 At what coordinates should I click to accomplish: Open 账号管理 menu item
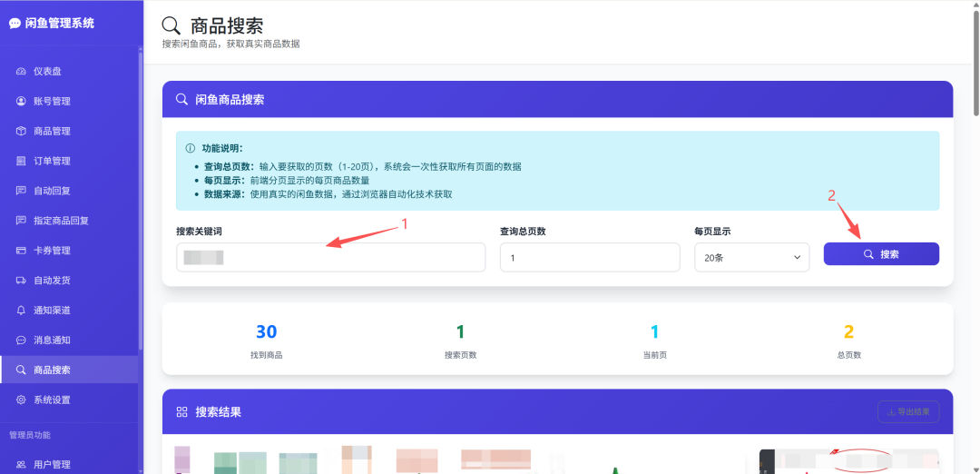pos(69,102)
